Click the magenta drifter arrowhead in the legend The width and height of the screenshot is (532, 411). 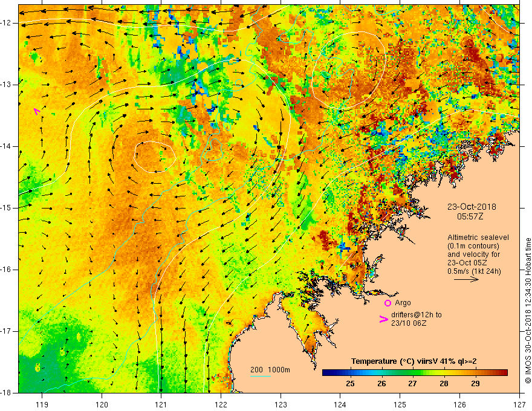[x=383, y=319]
